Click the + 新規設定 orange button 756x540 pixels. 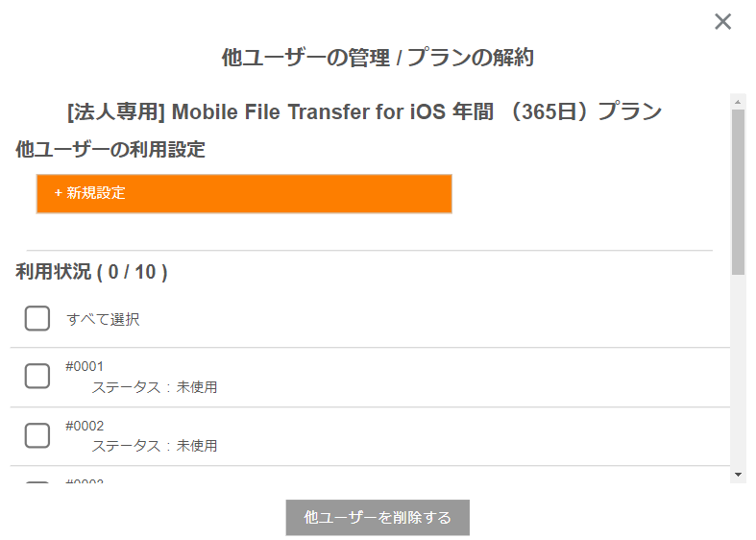[244, 194]
